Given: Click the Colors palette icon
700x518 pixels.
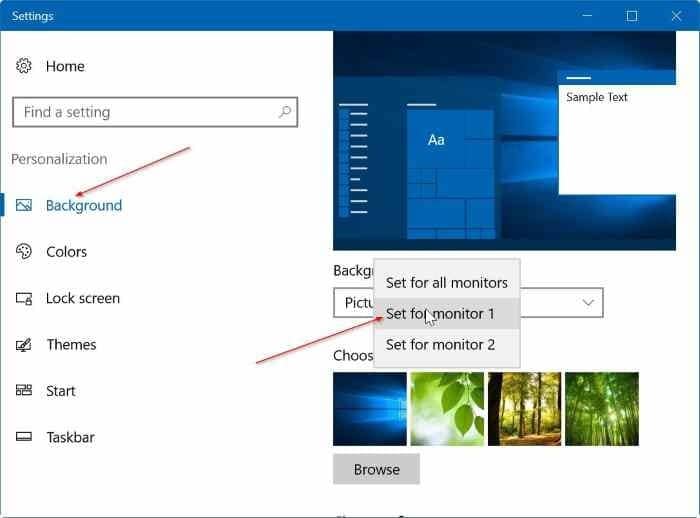Looking at the screenshot, I should click(24, 251).
